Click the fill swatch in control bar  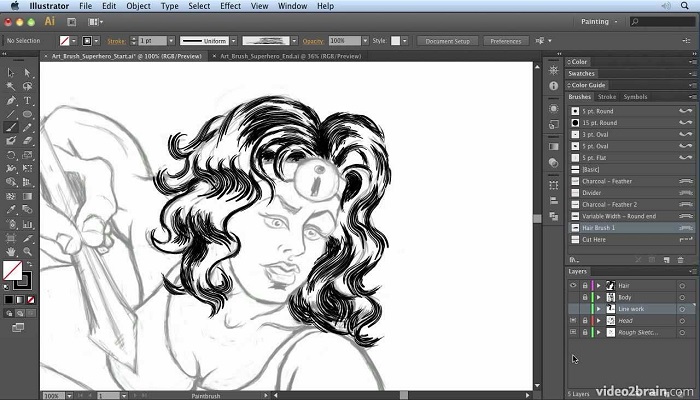point(65,41)
